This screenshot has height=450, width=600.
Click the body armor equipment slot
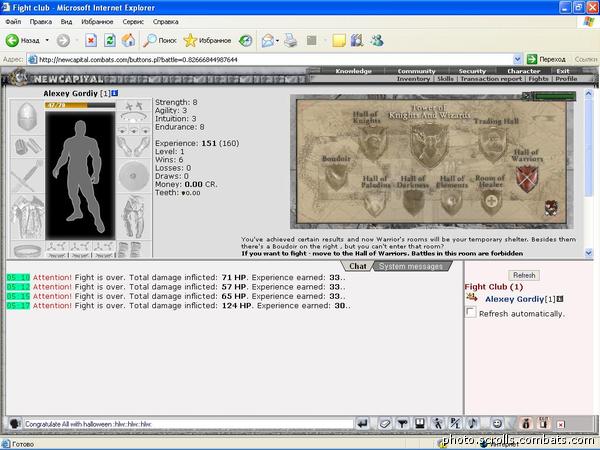27,217
